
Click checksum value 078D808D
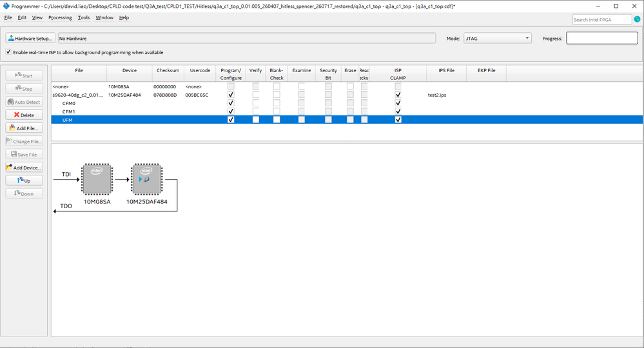tap(165, 95)
